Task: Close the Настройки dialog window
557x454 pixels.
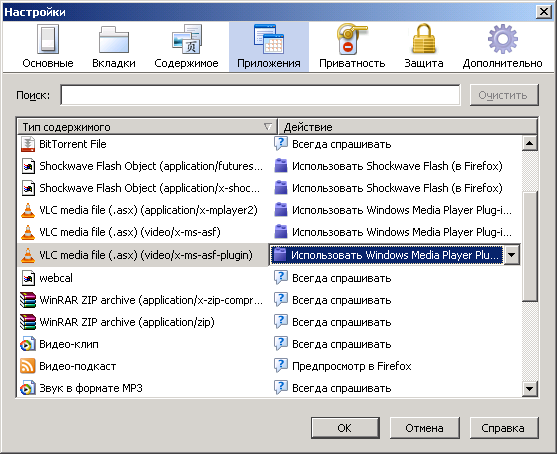Action: 544,12
